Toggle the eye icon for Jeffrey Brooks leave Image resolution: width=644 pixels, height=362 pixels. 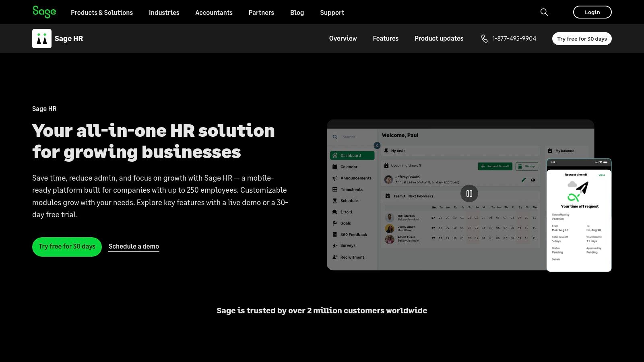point(533,180)
